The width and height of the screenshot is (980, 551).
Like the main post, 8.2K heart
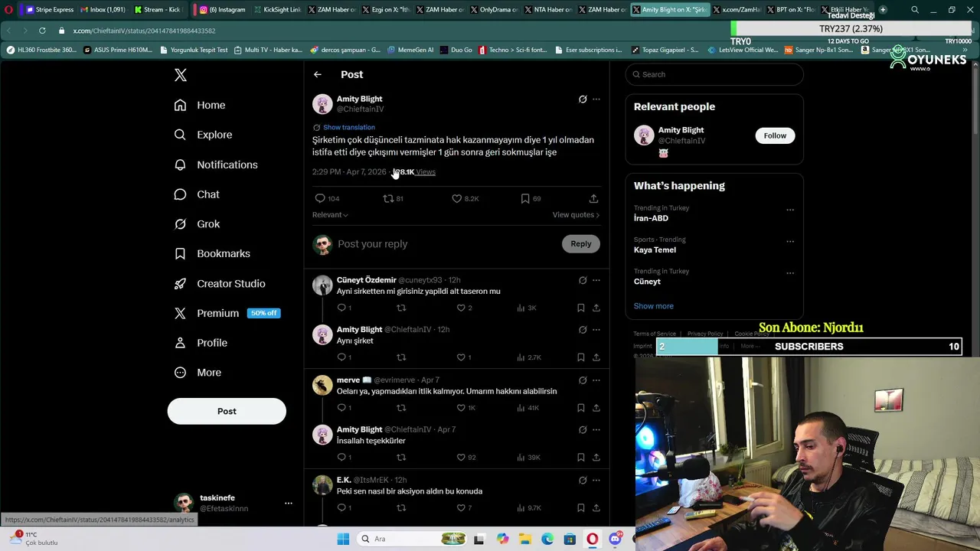pos(465,198)
